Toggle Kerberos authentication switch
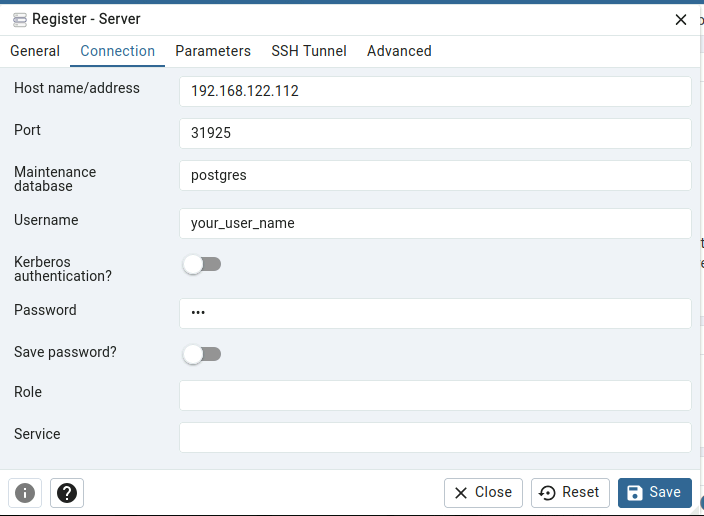The width and height of the screenshot is (704, 516). (x=202, y=264)
